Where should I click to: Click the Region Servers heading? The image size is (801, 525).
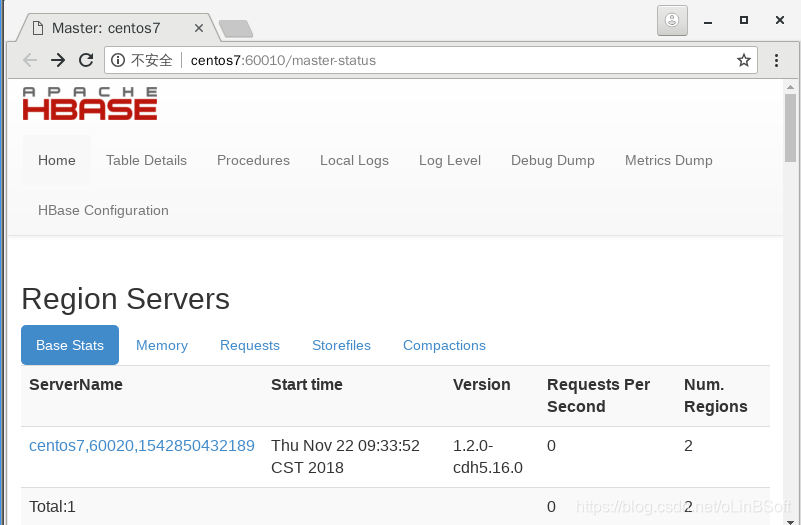(126, 299)
